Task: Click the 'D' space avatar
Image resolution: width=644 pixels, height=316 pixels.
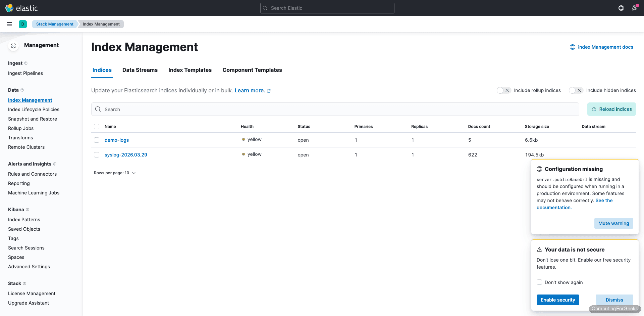Action: pos(22,24)
